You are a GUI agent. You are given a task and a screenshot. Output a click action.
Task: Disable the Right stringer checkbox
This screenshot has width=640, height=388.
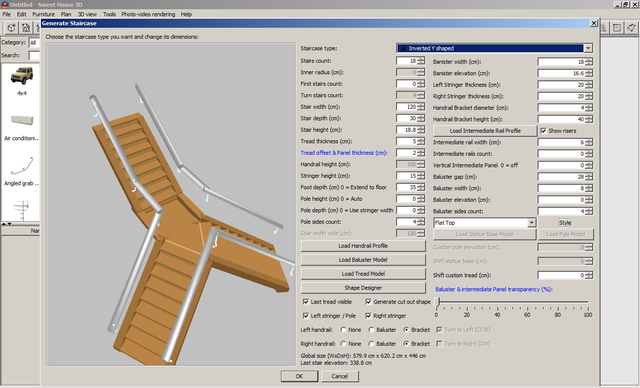(368, 316)
